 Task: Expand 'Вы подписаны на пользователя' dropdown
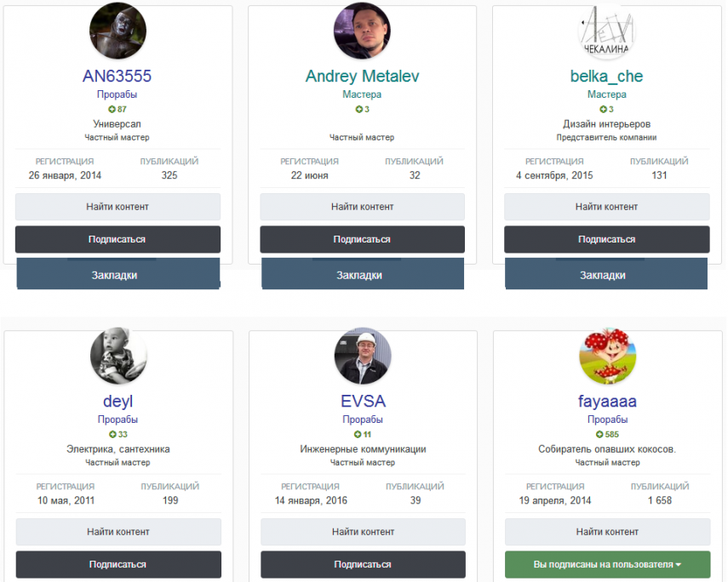coord(607,564)
